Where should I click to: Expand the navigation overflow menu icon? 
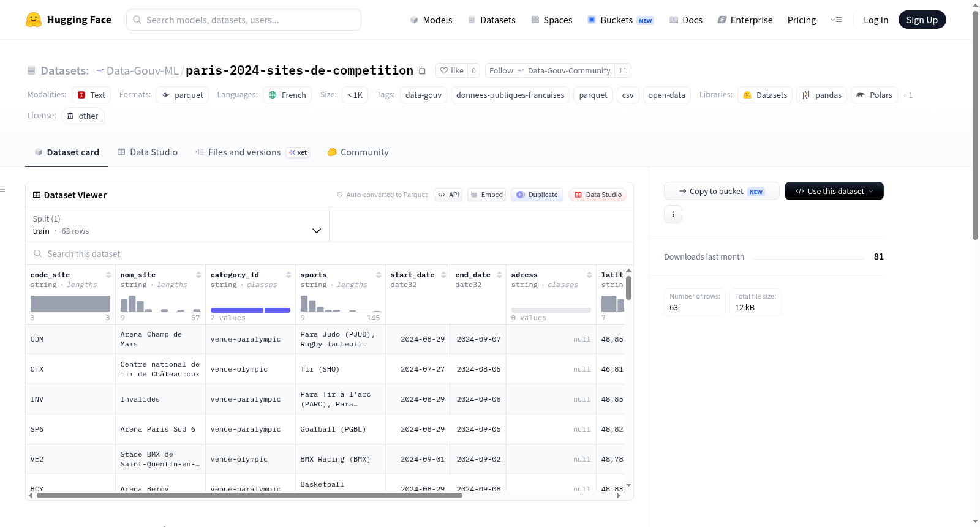[x=836, y=20]
